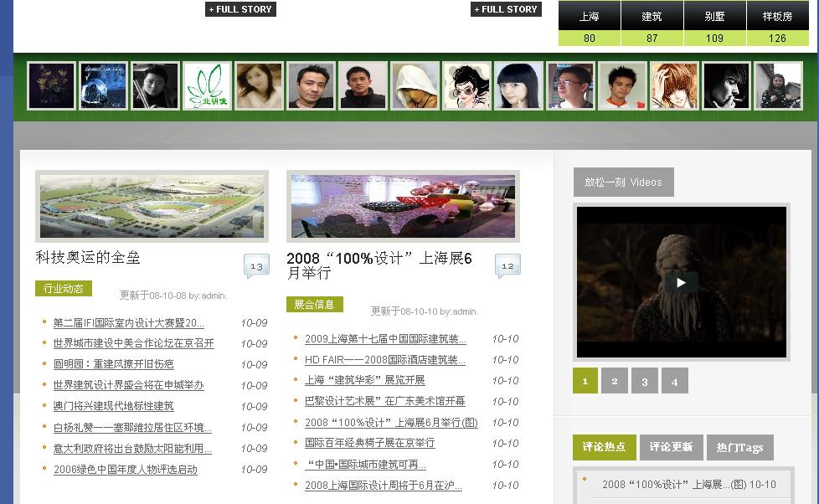This screenshot has height=504, width=819.
Task: Click the count 80 under 上海
Action: click(590, 39)
